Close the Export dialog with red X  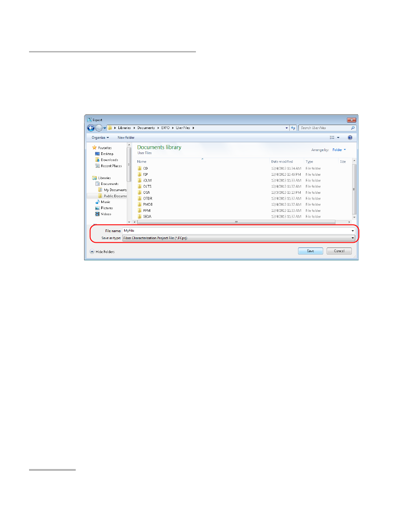click(x=351, y=120)
